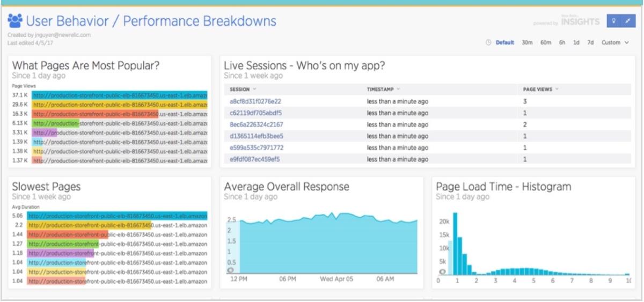Open session a8cf8d31f0276e22
The width and height of the screenshot is (644, 302).
(255, 101)
